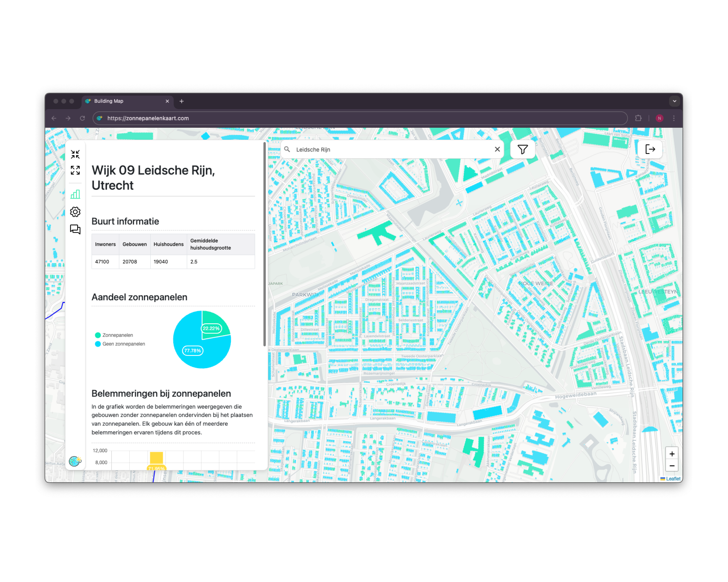Reload the browser page
Image resolution: width=728 pixels, height=582 pixels.
click(x=82, y=118)
